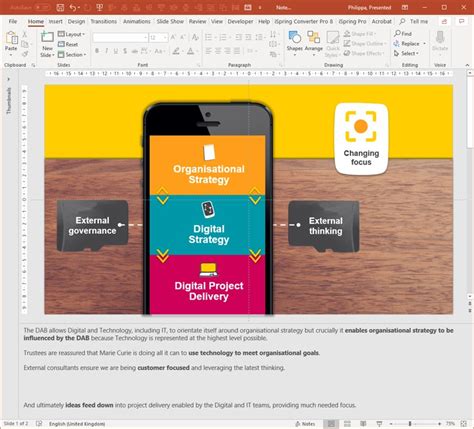The height and width of the screenshot is (429, 474).
Task: Open Font dialog launcher
Action: click(198, 65)
